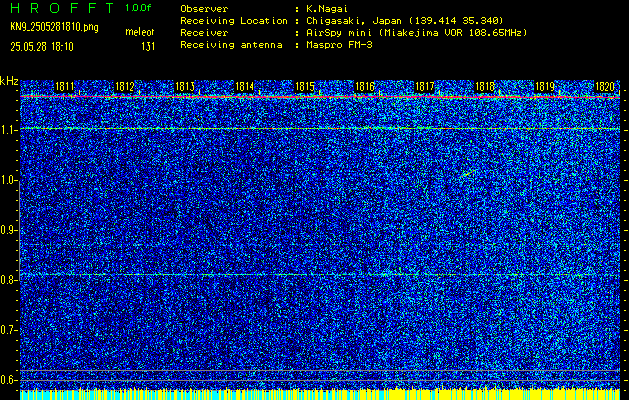Click the Receiving Location label

(x=234, y=21)
